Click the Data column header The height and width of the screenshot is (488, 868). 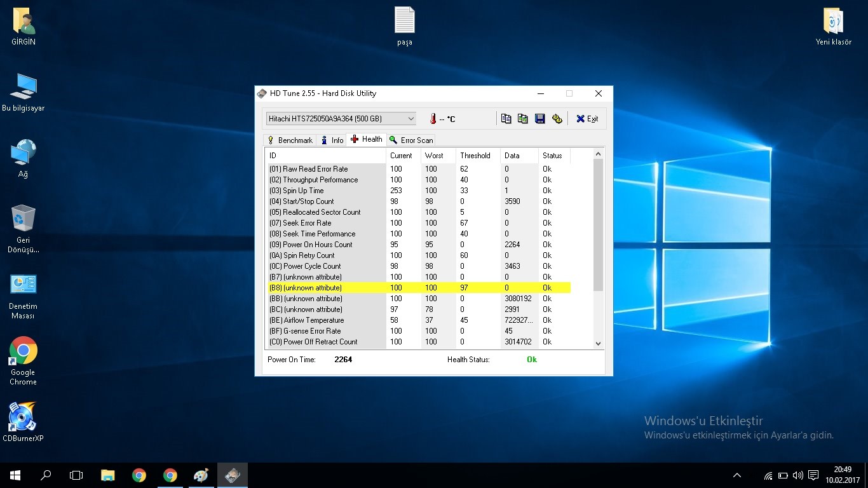(519, 156)
